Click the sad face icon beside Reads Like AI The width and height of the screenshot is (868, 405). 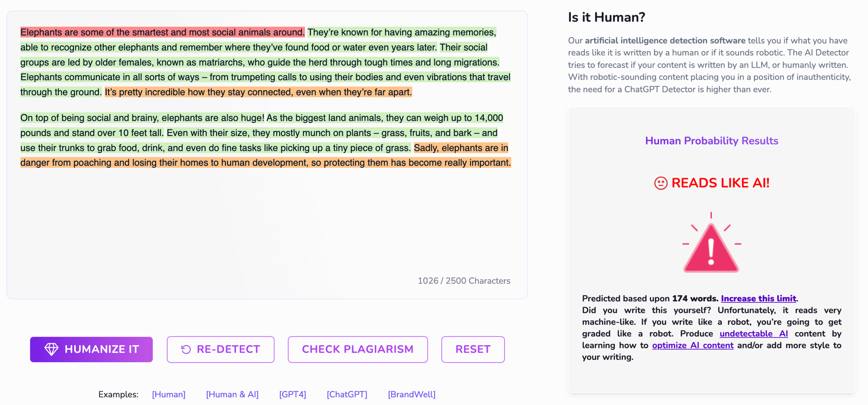point(661,183)
